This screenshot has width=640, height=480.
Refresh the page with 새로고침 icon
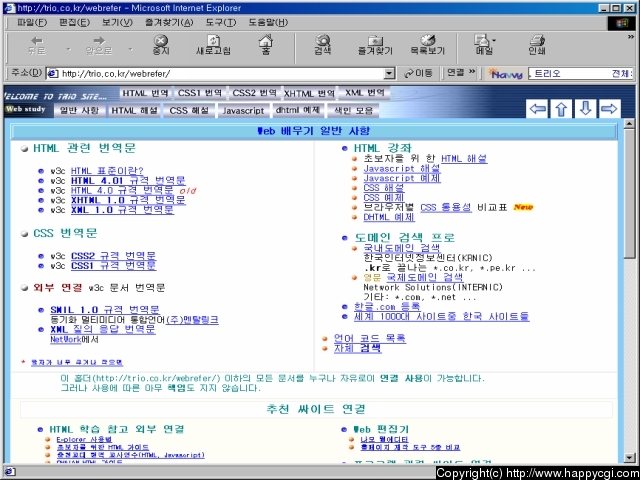(213, 45)
